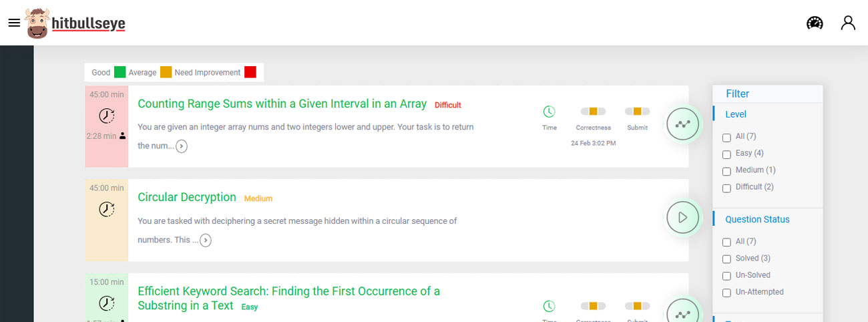Enable the Difficult (2) level checkbox
This screenshot has height=322, width=868.
[x=726, y=188]
